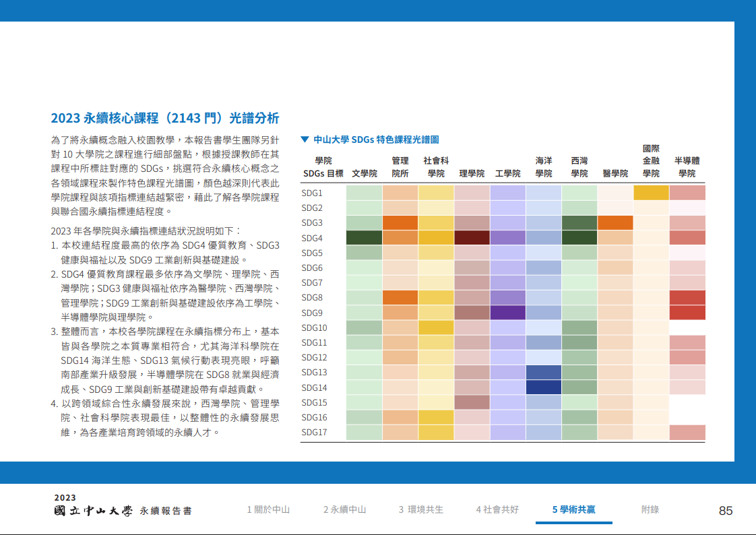Click the SDG17 row label

[314, 433]
